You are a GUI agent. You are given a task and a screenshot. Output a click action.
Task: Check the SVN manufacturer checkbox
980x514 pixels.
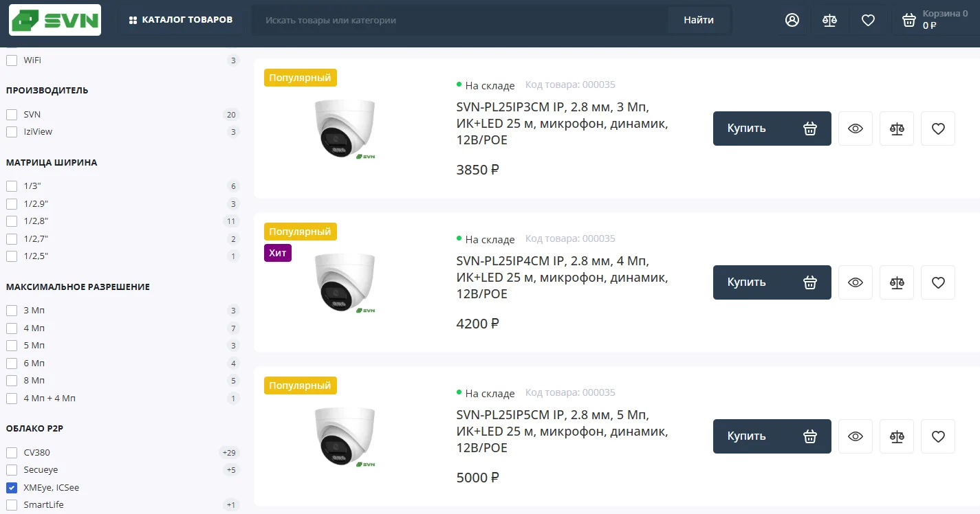(12, 114)
